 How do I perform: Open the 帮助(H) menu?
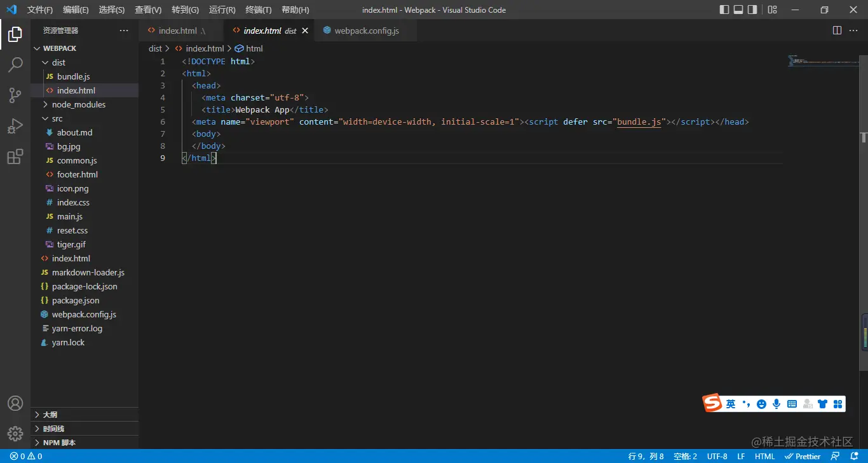(295, 10)
